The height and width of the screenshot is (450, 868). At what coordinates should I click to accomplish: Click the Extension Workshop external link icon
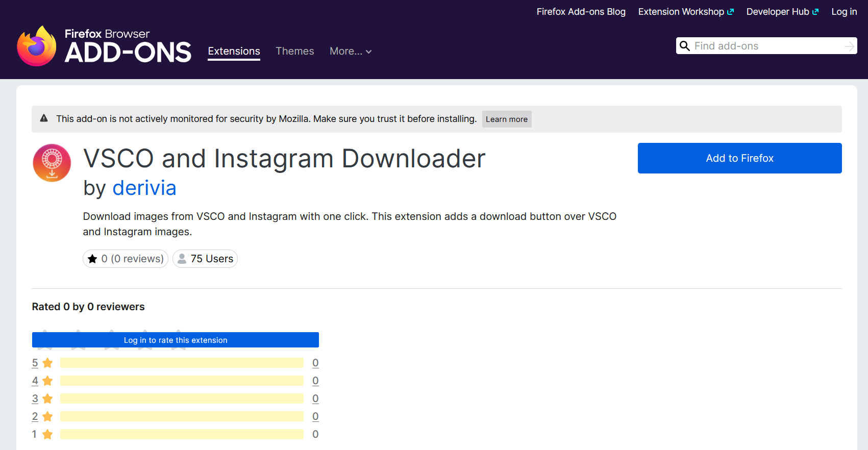pos(730,12)
